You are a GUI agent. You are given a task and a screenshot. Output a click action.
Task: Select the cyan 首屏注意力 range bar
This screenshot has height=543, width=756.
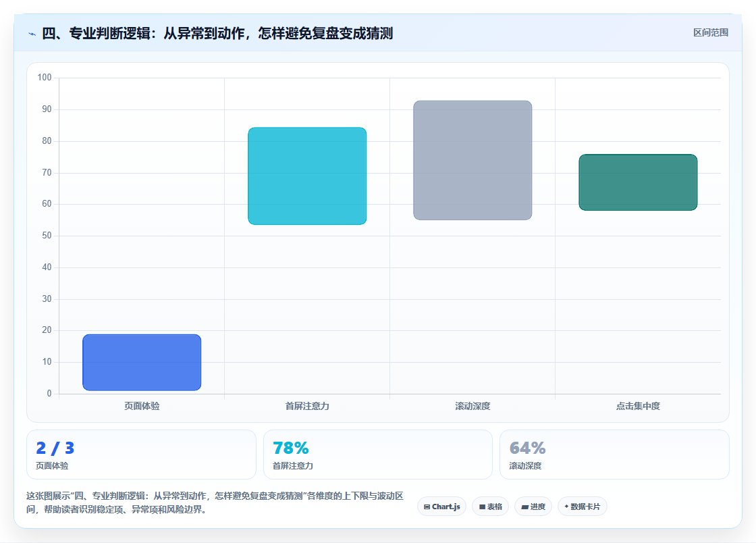[x=307, y=176]
